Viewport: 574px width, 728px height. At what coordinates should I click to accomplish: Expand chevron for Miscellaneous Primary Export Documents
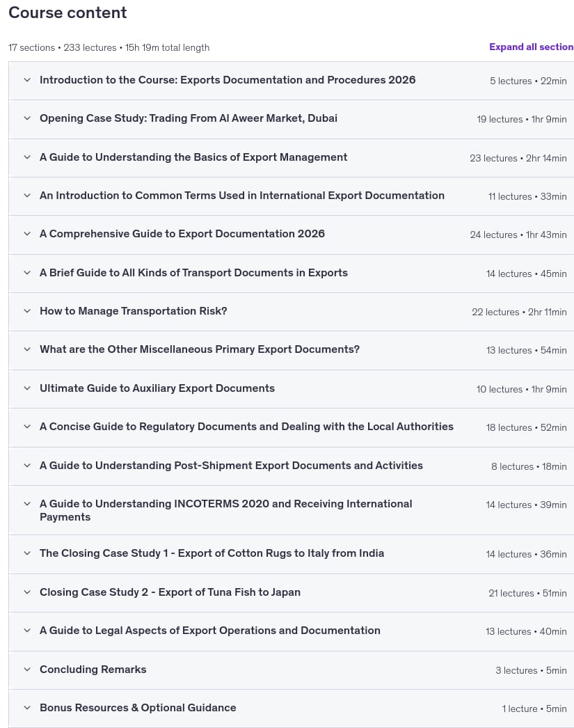(x=27, y=349)
